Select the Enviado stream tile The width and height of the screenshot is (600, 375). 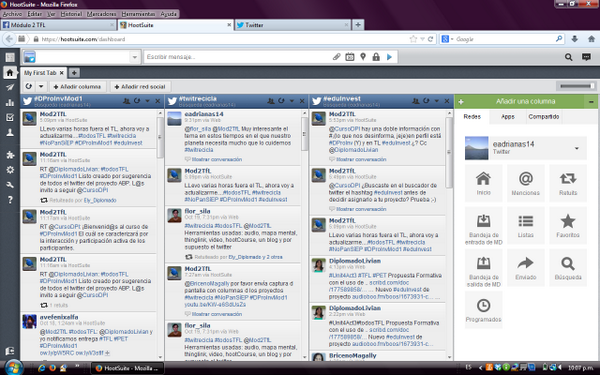click(x=526, y=268)
